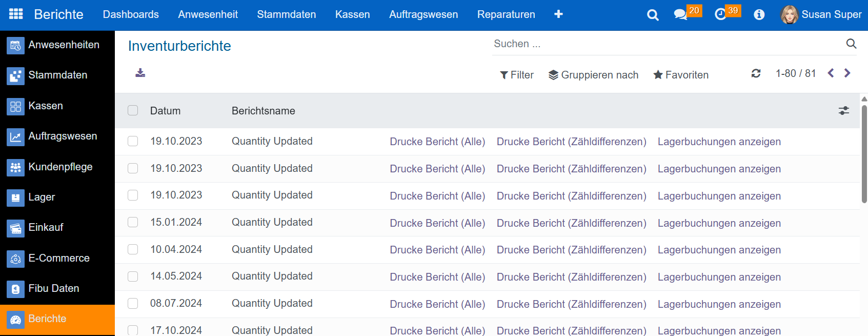Screen dimensions: 868x336
Task: Click Drucke Bericht (Zähldifferenzen) for 14.05.2024
Action: click(571, 277)
